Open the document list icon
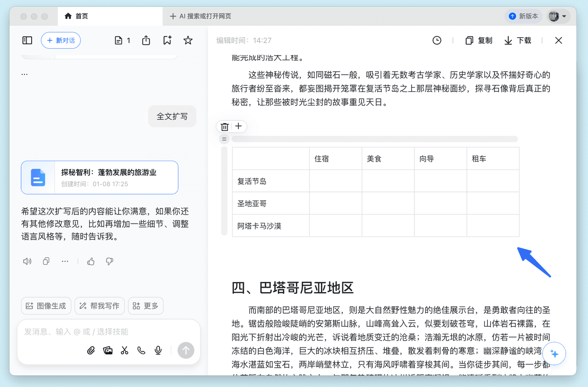This screenshot has width=588, height=387. (x=122, y=40)
